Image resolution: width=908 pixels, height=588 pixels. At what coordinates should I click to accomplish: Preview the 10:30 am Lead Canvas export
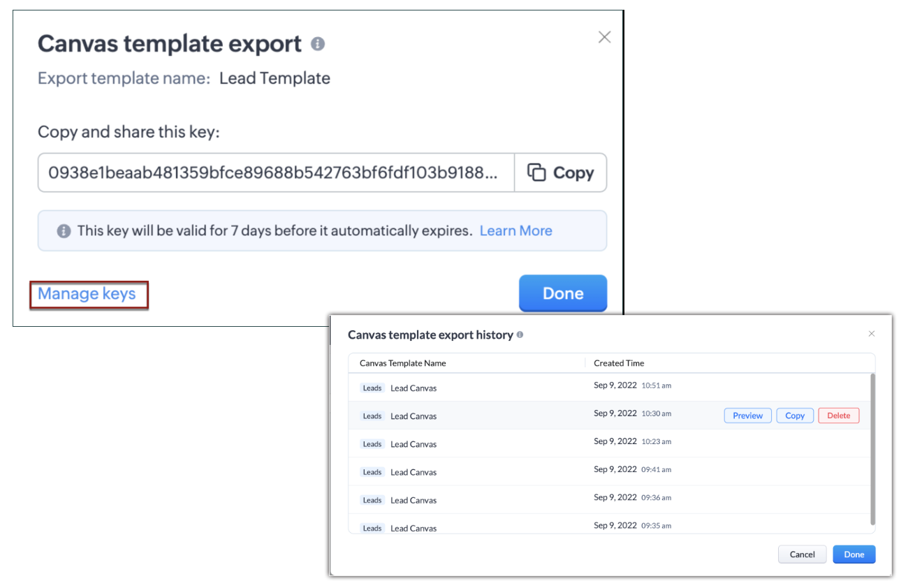[747, 416]
